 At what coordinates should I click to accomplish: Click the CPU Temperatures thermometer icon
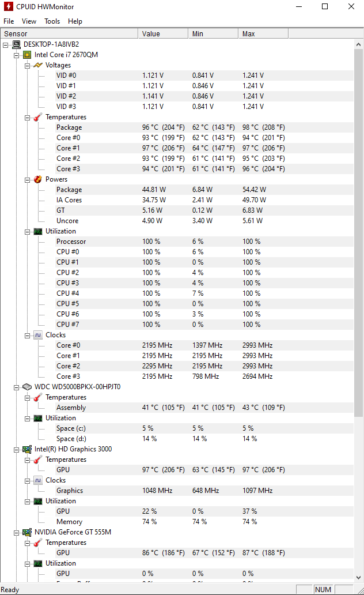(x=37, y=117)
